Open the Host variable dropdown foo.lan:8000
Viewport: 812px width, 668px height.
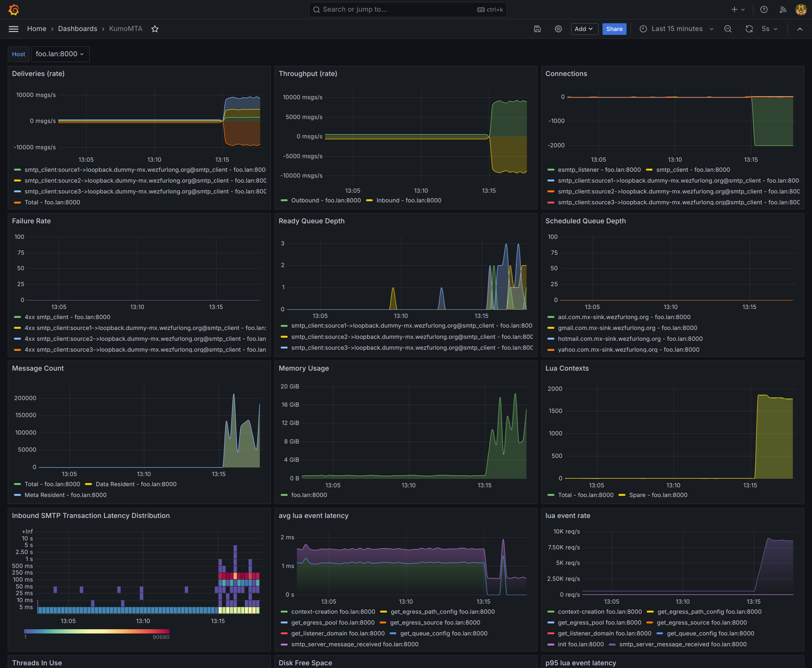[x=60, y=54]
